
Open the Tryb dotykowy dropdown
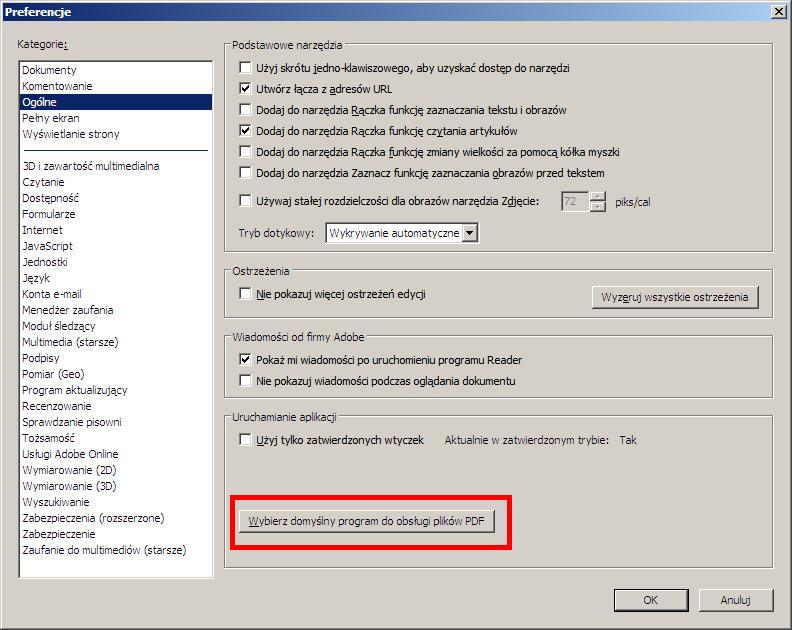click(470, 233)
